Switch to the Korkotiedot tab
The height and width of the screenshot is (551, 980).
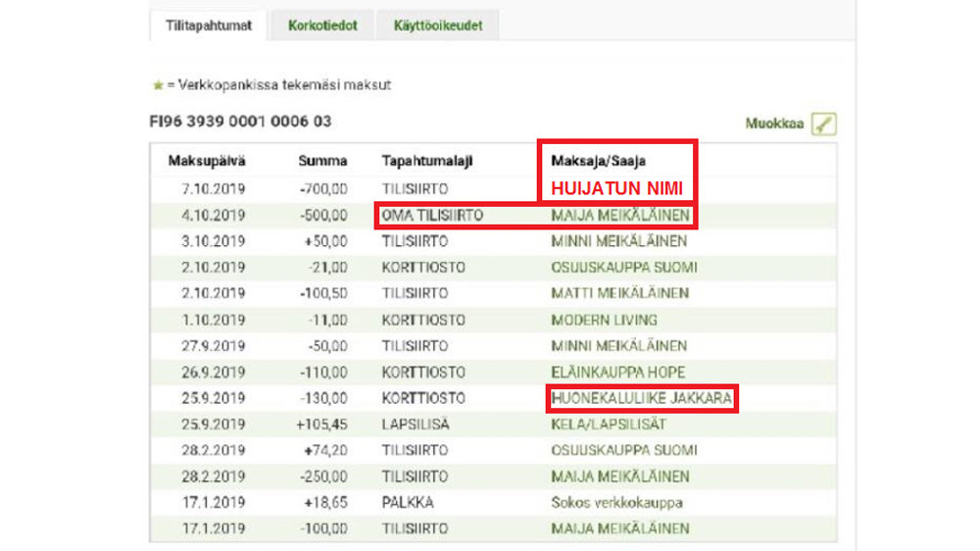pyautogui.click(x=322, y=25)
